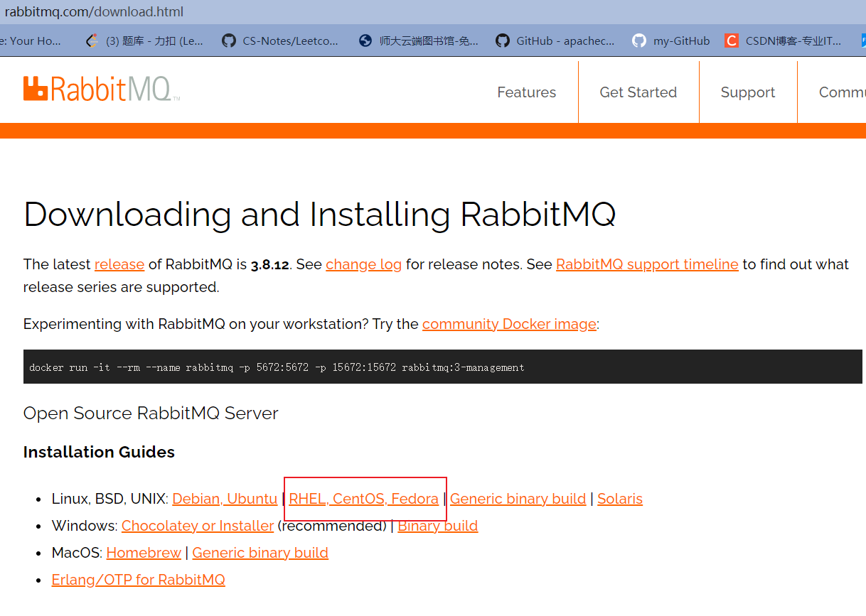Open the LeetCode bookmark icon

click(x=92, y=40)
